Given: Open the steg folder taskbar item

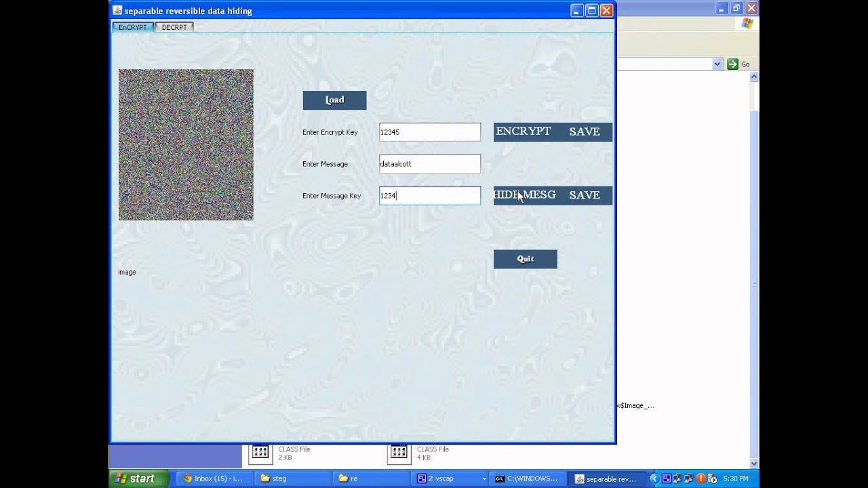Looking at the screenshot, I should pos(293,479).
